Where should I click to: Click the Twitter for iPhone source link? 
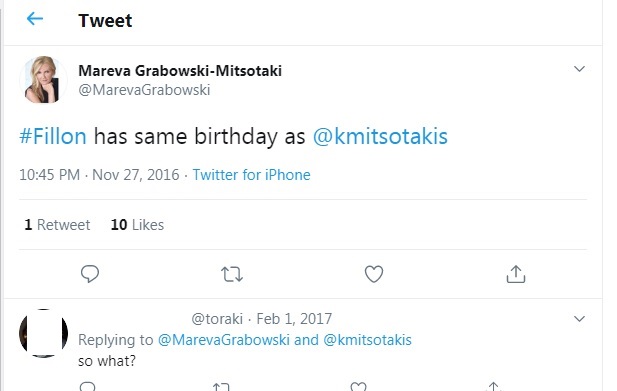click(251, 175)
